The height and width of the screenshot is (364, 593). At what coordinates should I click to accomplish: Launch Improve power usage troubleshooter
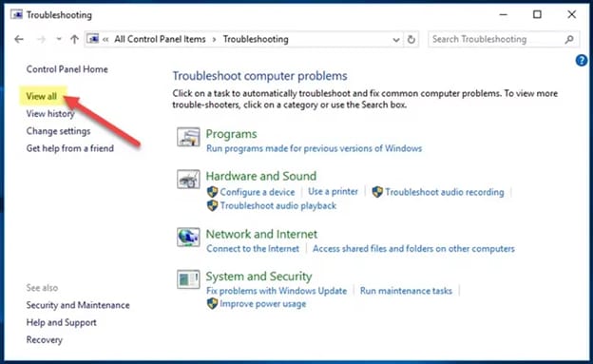(x=263, y=304)
